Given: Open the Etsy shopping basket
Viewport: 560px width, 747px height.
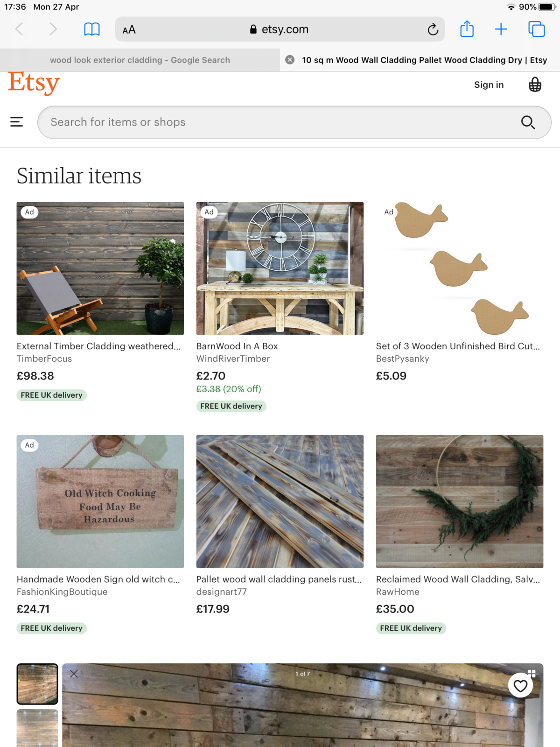Looking at the screenshot, I should coord(535,85).
